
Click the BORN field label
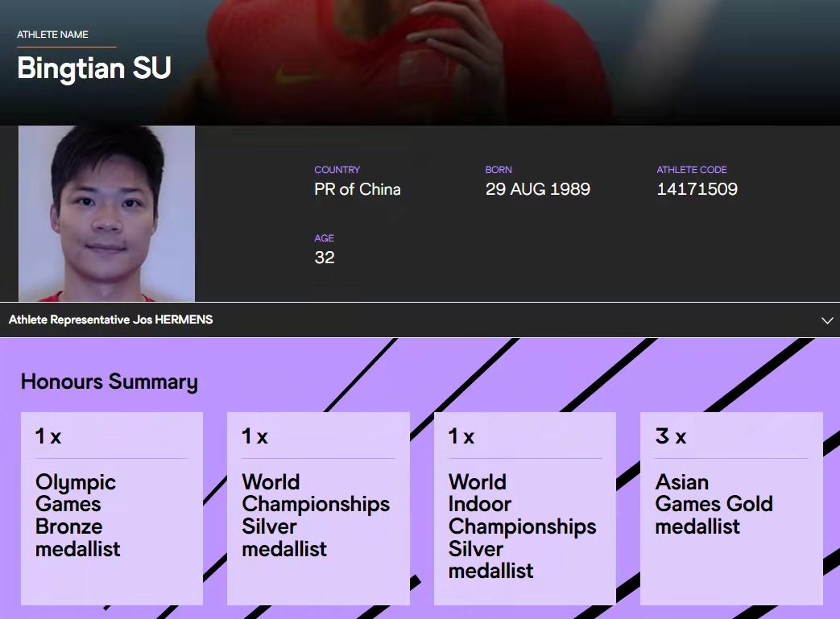(x=499, y=170)
